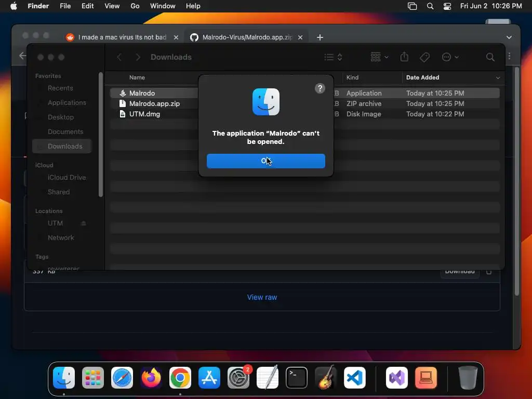
Task: Sort by the Kind column
Action: [x=352, y=77]
